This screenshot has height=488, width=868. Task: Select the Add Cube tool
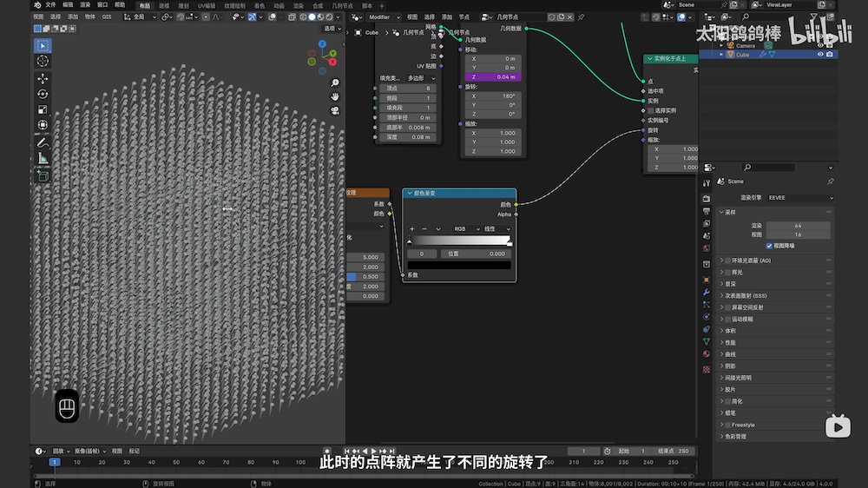pos(43,176)
